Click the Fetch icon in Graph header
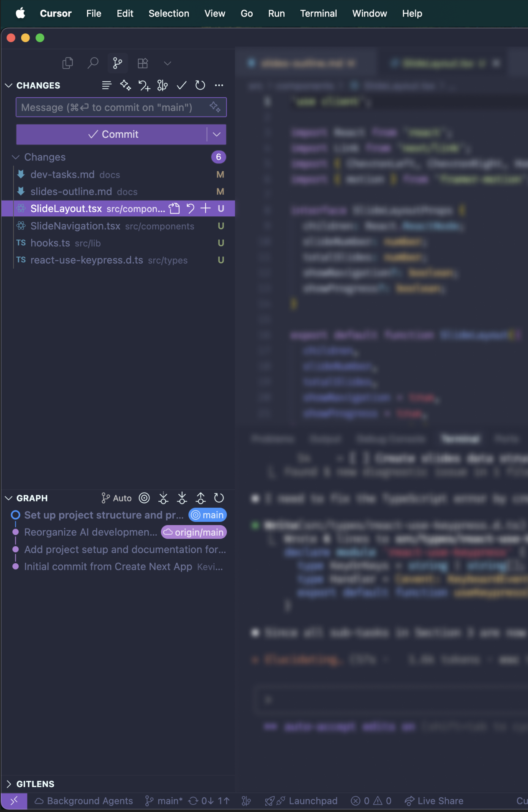This screenshot has height=812, width=528. (x=163, y=498)
